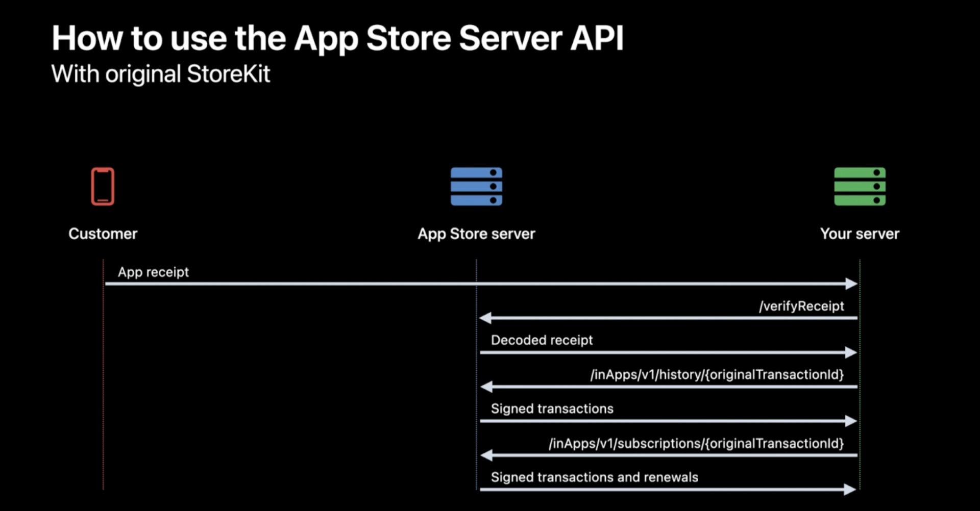Click the top row of the green server stack
Image resolution: width=980 pixels, height=511 pixels.
pos(859,172)
